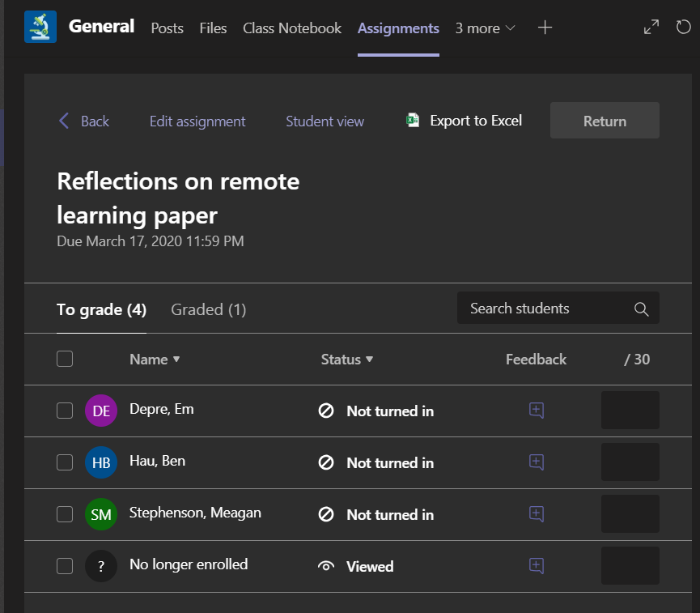The image size is (700, 613).
Task: Check the box for Stephenson, Meagan
Action: pos(65,514)
